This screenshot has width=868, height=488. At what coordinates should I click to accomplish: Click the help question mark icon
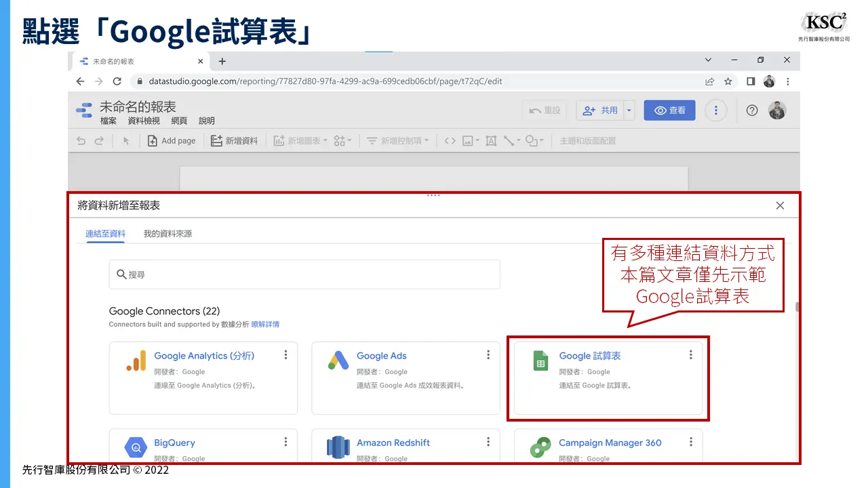point(751,110)
